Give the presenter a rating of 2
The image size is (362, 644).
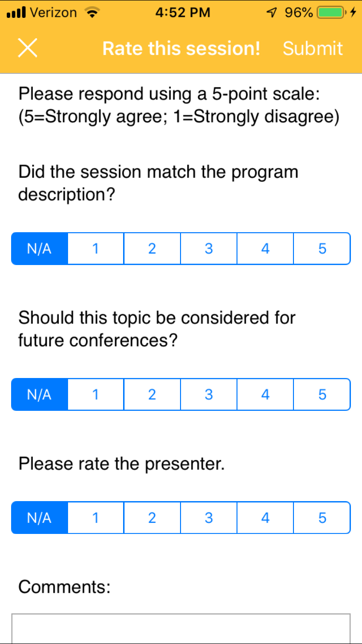(153, 518)
